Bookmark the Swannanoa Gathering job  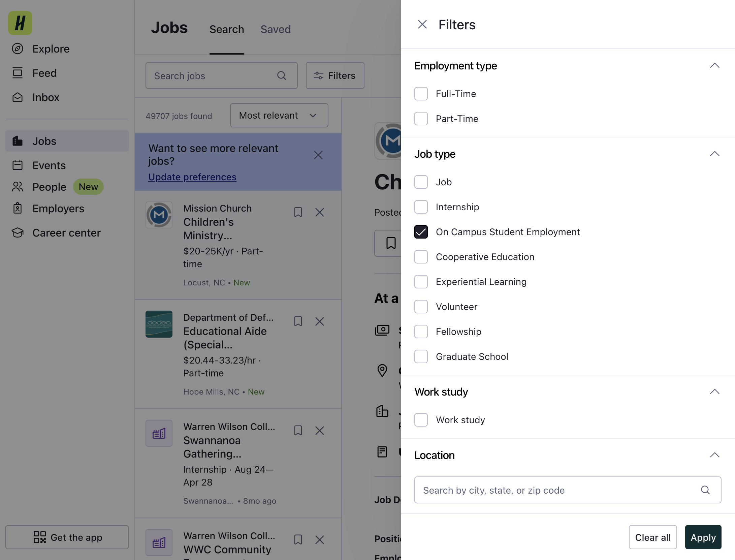point(298,431)
